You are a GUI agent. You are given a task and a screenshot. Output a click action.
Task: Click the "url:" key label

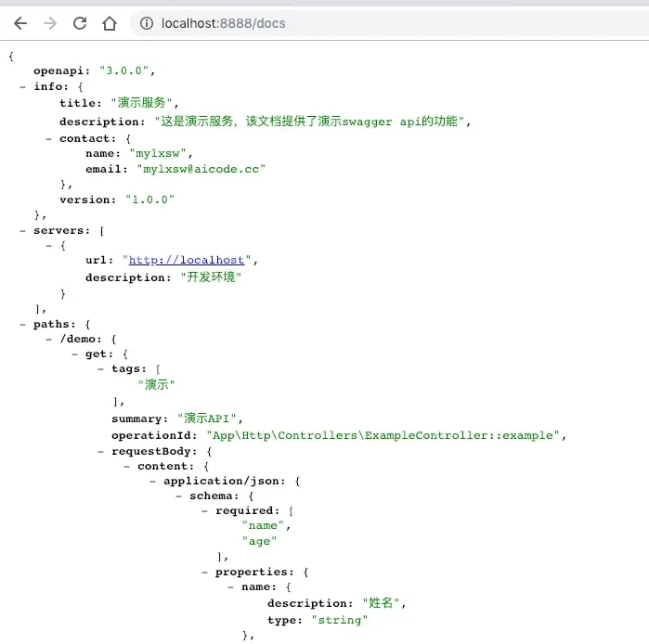coord(99,260)
